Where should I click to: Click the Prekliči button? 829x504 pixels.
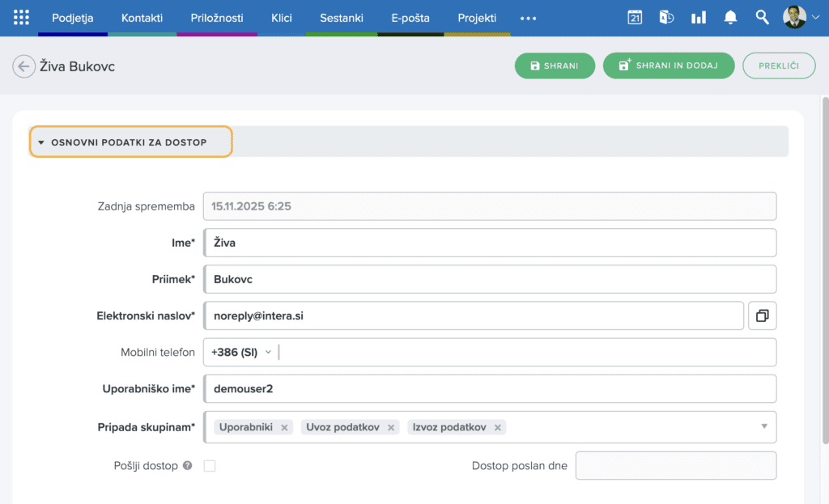coord(779,66)
